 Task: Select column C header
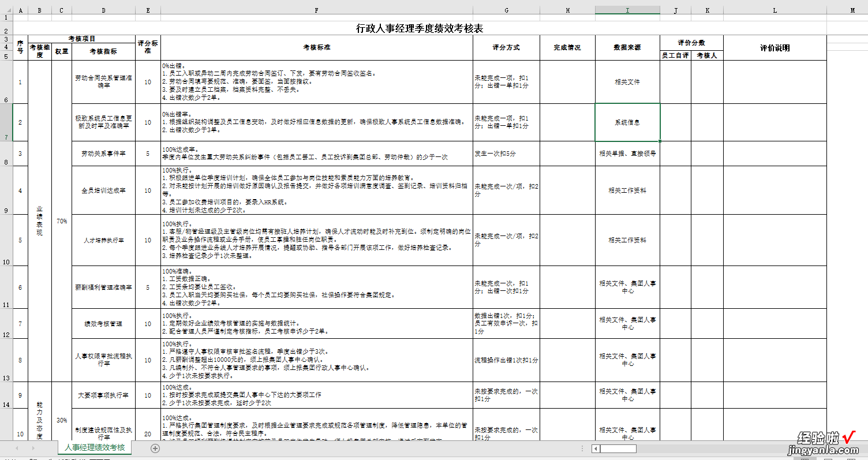click(62, 10)
